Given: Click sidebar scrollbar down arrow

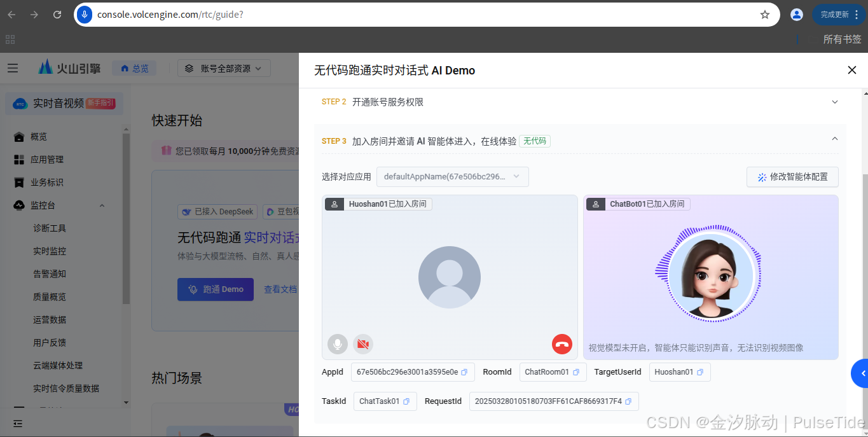Looking at the screenshot, I should click(x=126, y=402).
